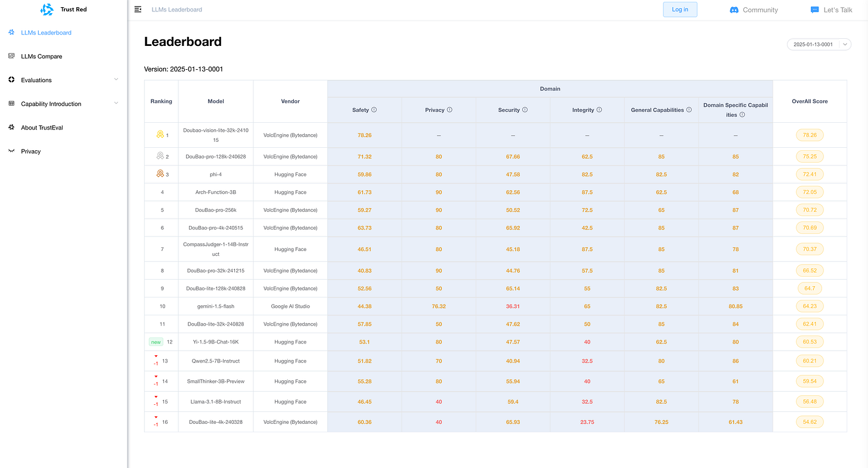Click the Let's Talk chat icon
The width and height of the screenshot is (868, 468).
click(x=815, y=10)
